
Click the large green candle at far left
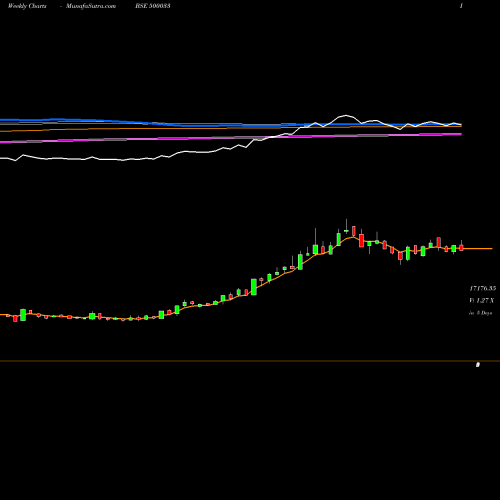[x=23, y=315]
